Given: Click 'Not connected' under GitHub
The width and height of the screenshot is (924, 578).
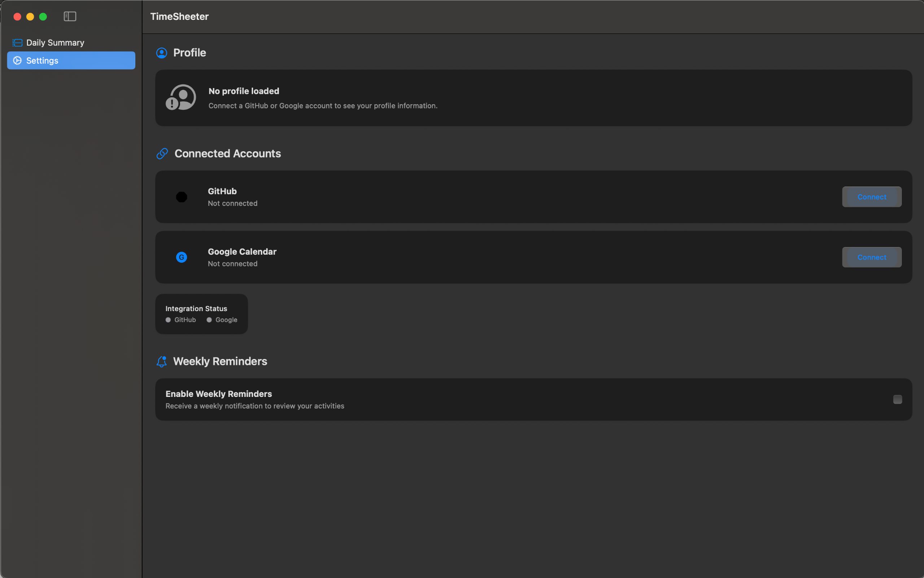Looking at the screenshot, I should (x=232, y=203).
